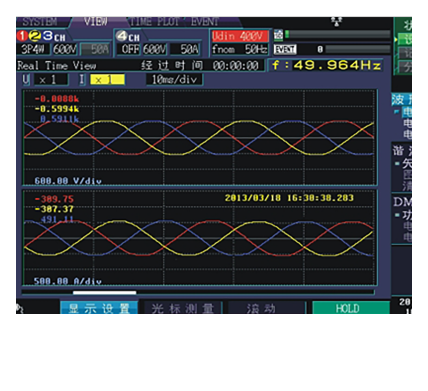This screenshot has height=391, width=428.
Task: Click the red channel 1 indicator icon
Action: coord(22,36)
